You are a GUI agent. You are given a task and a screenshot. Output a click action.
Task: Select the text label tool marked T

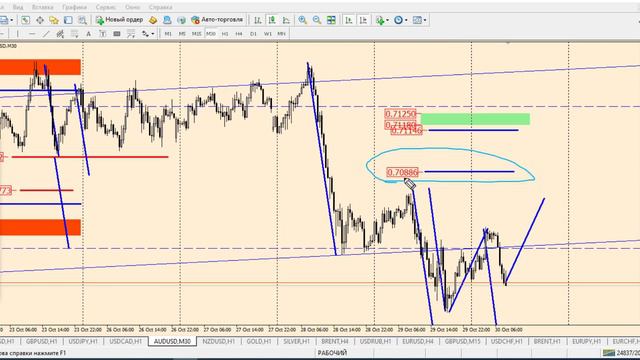coord(102,34)
